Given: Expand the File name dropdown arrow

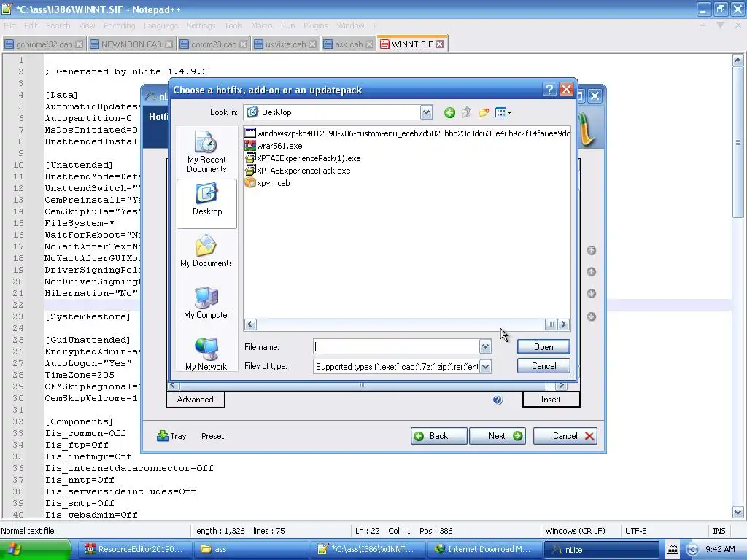Looking at the screenshot, I should (x=485, y=347).
